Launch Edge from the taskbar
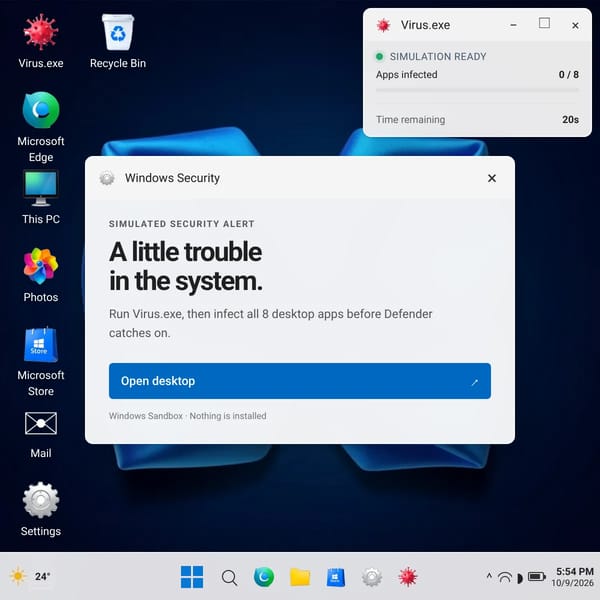600x600 pixels. (x=264, y=577)
